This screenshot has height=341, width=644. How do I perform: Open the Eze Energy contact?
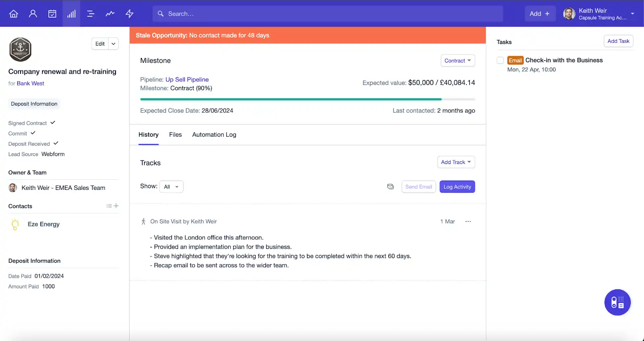[x=43, y=224]
